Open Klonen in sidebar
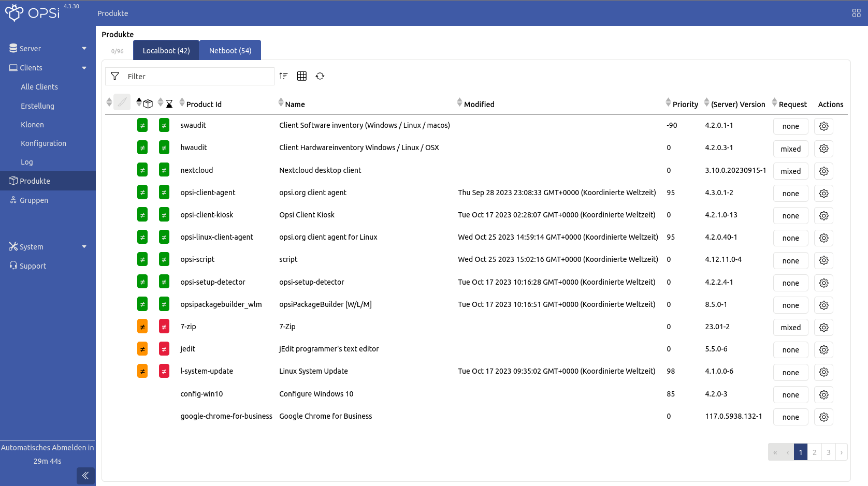868x486 pixels. tap(32, 125)
